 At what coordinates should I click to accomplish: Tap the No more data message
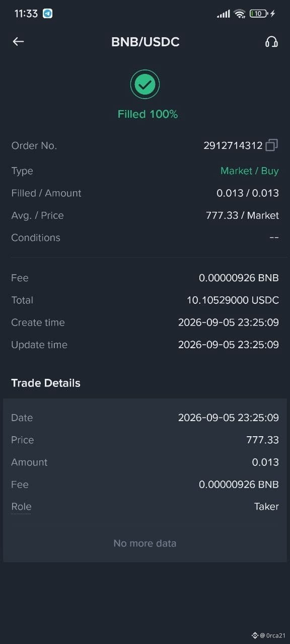145,543
